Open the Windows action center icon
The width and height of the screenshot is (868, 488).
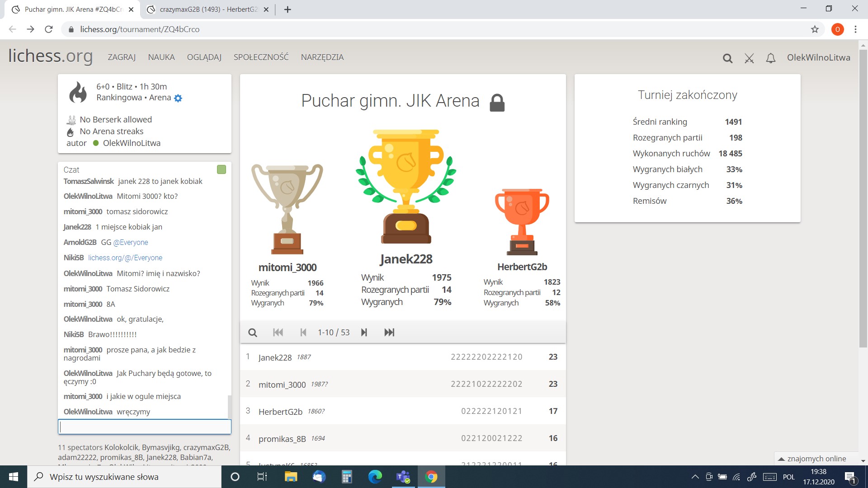pos(849,477)
